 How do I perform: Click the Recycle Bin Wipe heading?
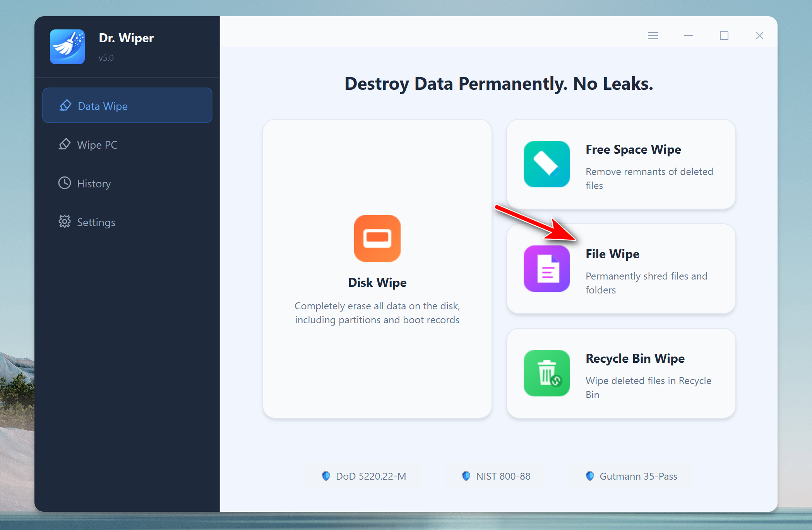pos(635,358)
